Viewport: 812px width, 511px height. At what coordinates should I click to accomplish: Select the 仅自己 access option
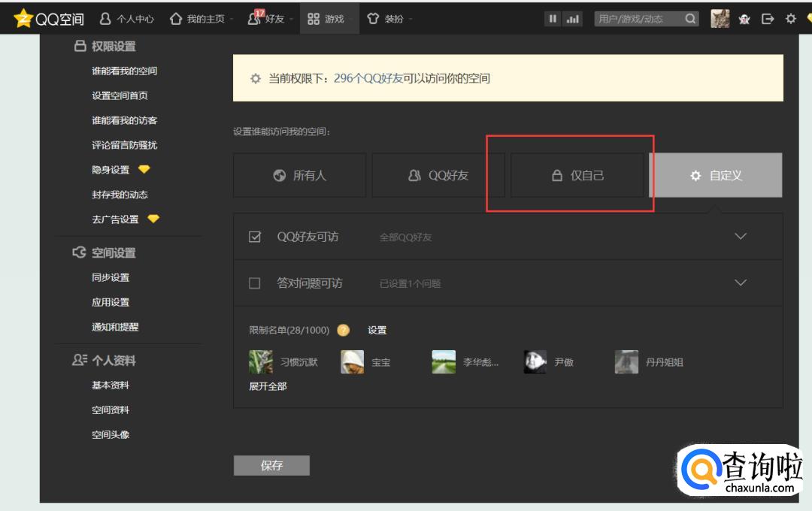(577, 175)
